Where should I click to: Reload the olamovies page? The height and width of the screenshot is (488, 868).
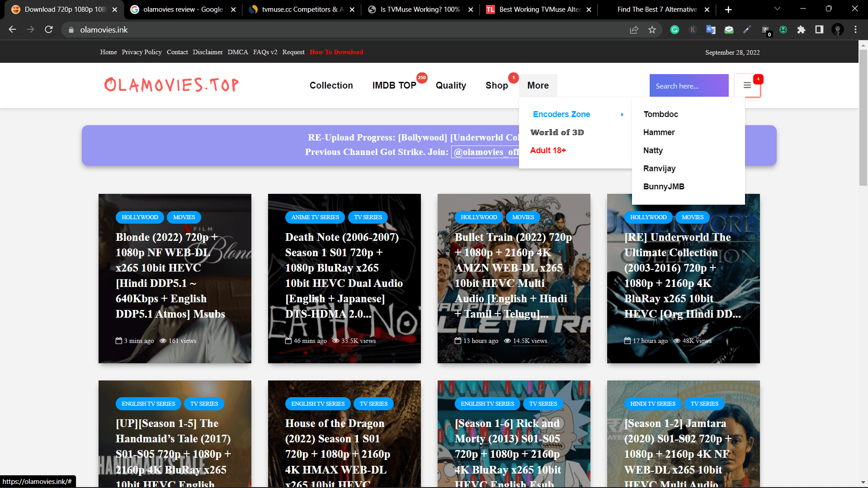click(x=49, y=29)
